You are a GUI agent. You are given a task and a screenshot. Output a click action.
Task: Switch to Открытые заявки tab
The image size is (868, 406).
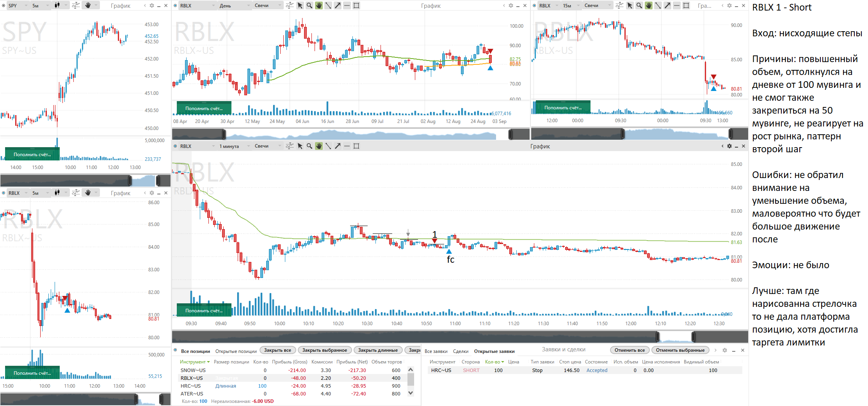click(494, 351)
